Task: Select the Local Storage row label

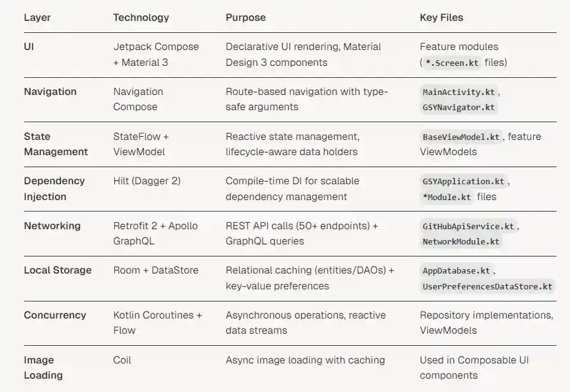Action: click(58, 270)
